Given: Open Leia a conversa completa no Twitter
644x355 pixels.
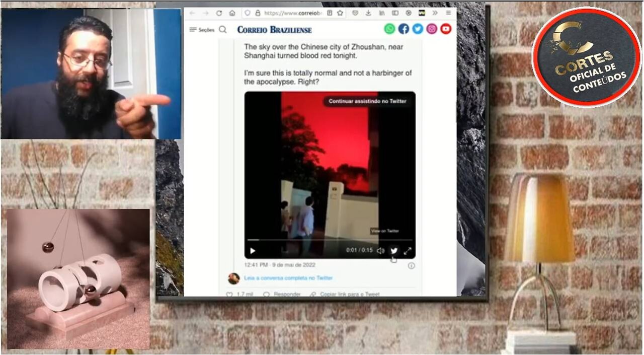Looking at the screenshot, I should pos(288,278).
